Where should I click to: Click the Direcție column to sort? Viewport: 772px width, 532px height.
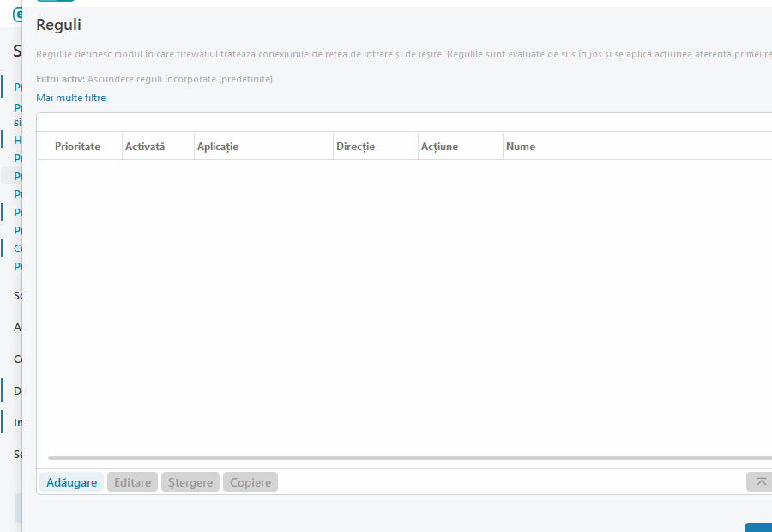click(357, 146)
